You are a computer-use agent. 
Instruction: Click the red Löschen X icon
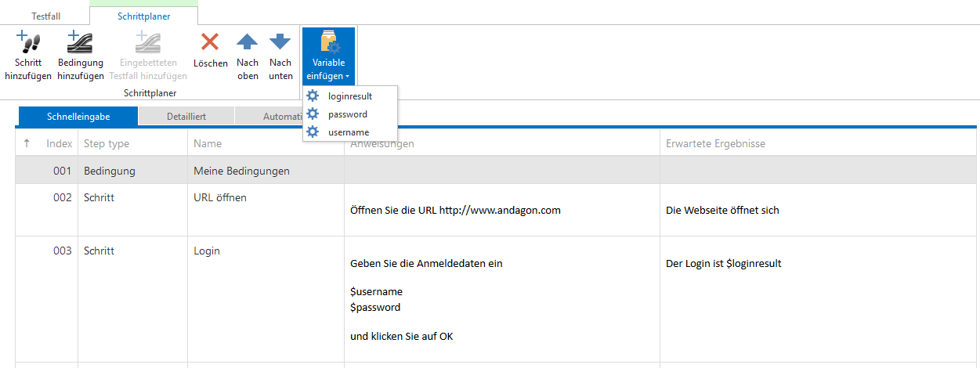[210, 42]
